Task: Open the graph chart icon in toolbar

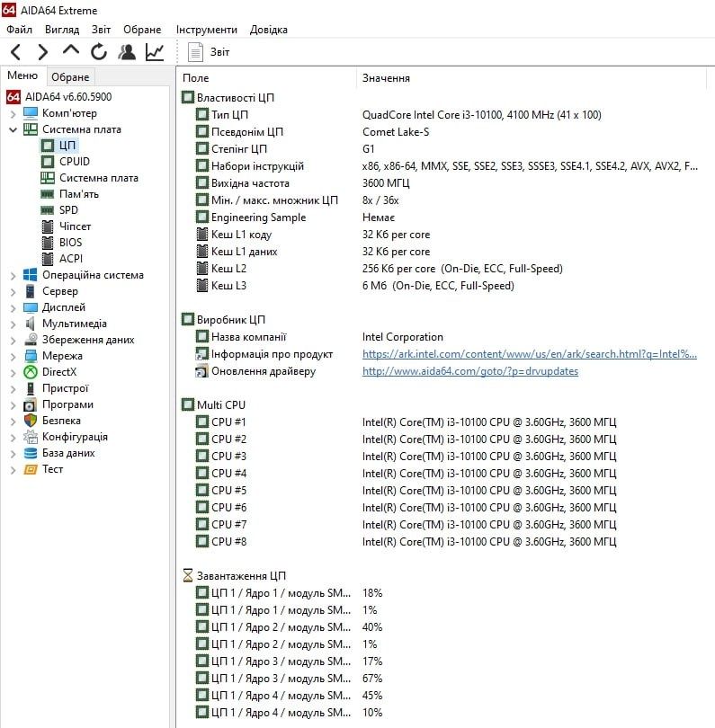Action: (155, 52)
